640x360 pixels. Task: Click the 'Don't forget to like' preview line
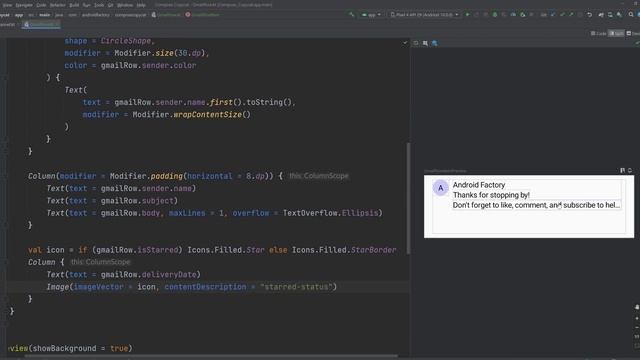[536, 205]
